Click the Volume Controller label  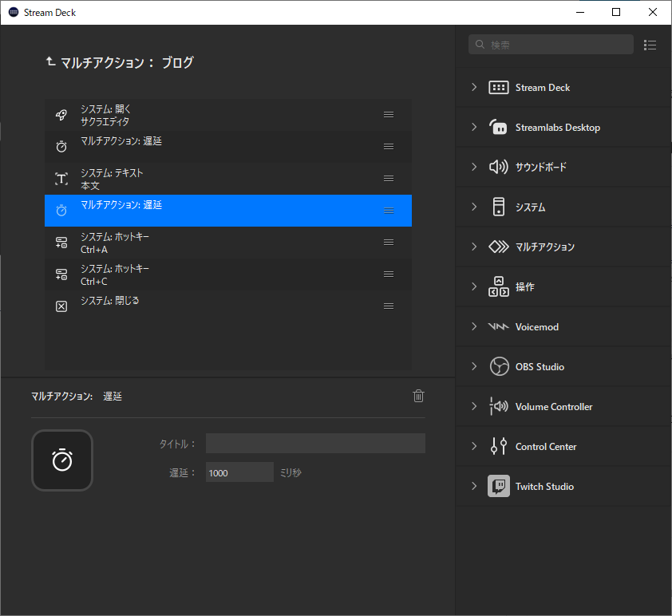[554, 406]
